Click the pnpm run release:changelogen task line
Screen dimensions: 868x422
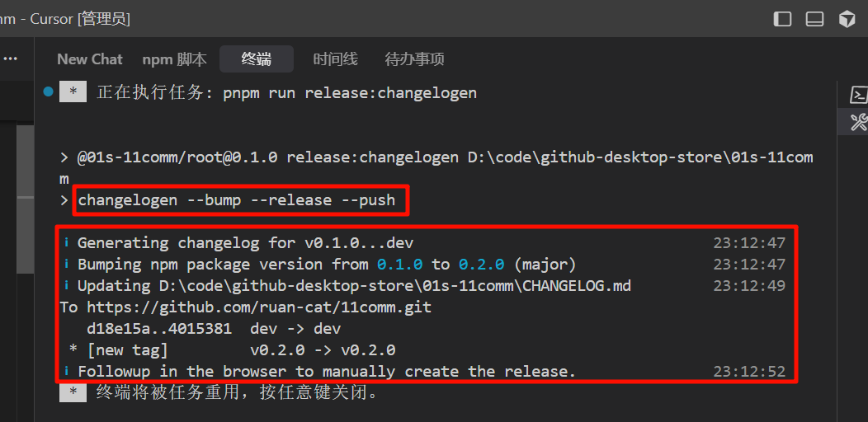[x=350, y=92]
